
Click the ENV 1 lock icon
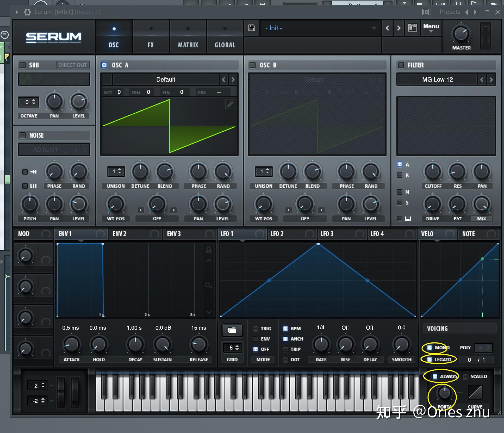[209, 250]
